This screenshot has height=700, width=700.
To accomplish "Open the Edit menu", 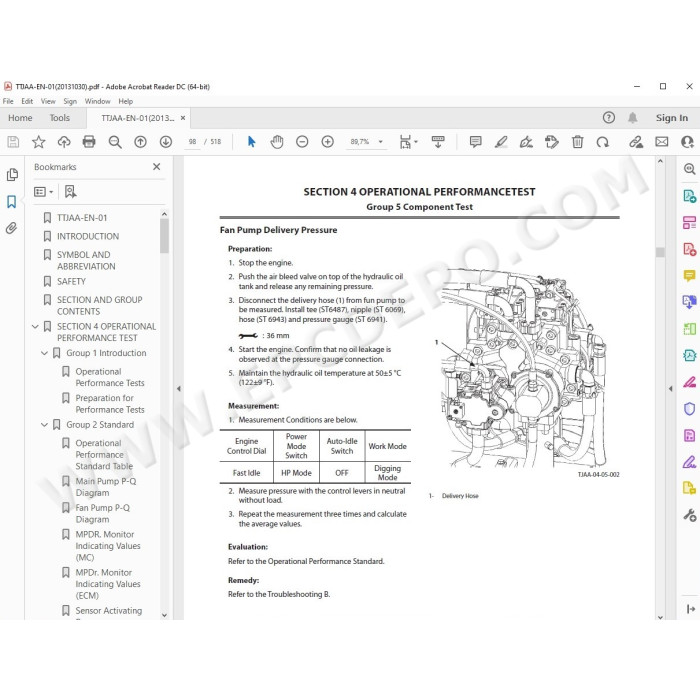I will (27, 101).
